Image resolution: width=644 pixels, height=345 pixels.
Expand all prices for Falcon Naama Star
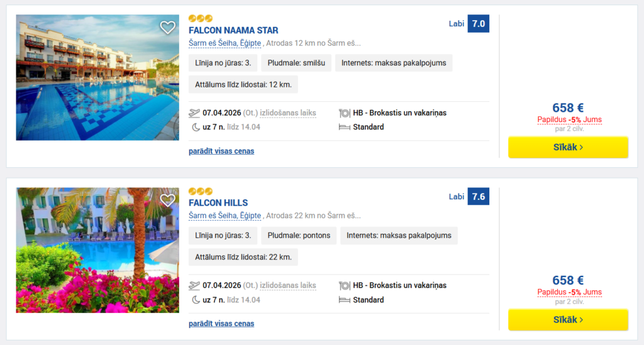(221, 151)
